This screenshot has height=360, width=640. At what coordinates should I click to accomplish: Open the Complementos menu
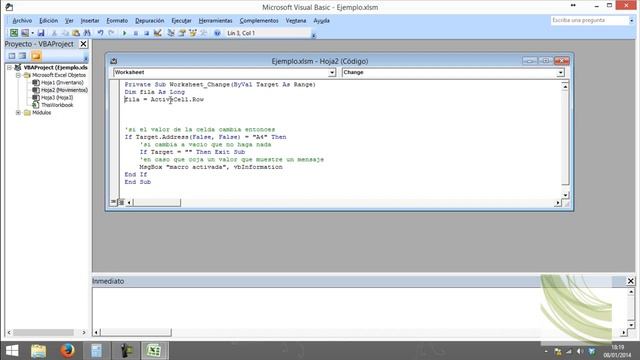click(x=259, y=20)
